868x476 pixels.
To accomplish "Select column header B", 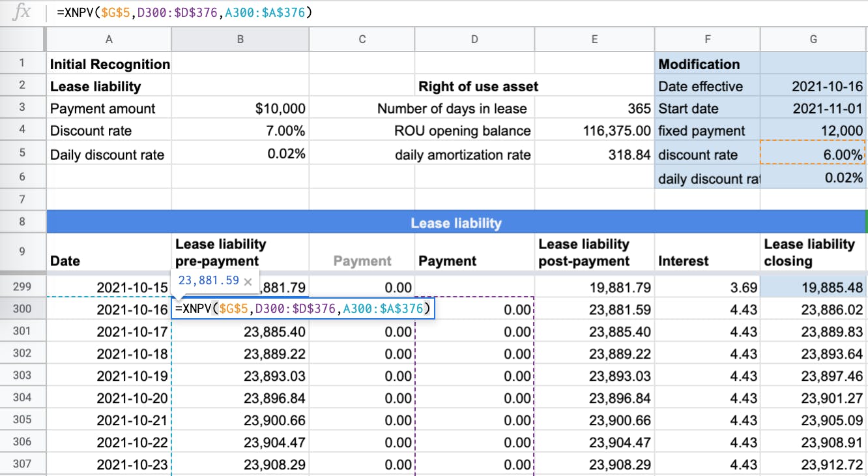I will click(240, 39).
